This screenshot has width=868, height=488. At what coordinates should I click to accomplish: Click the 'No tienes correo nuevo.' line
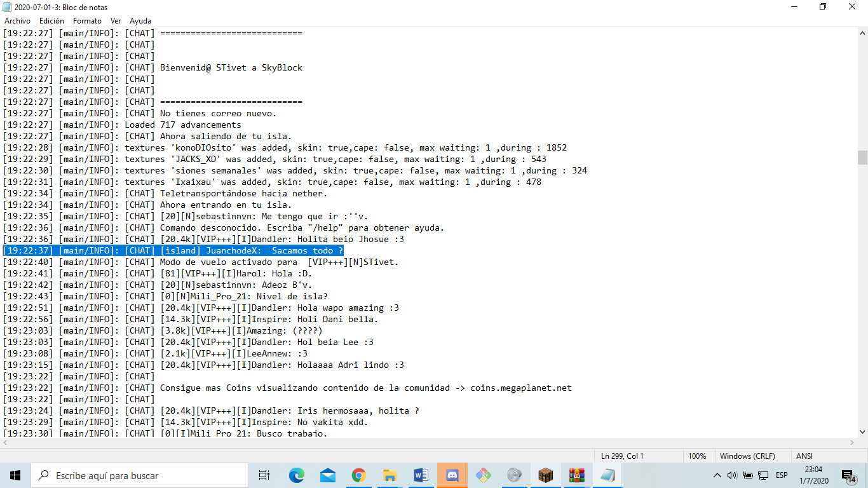point(140,113)
